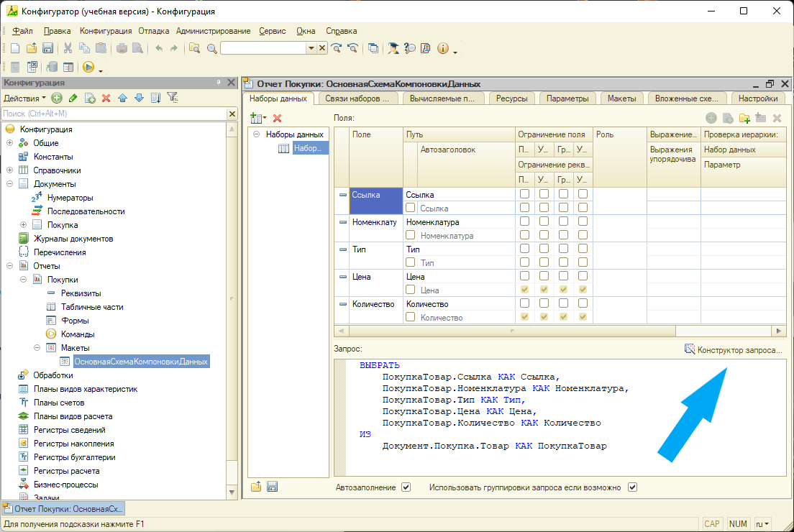Click the Цена field name cell

coord(375,283)
